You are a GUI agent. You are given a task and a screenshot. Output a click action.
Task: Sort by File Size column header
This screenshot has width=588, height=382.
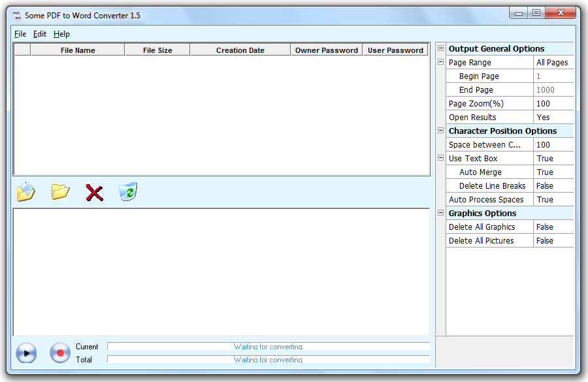(x=157, y=50)
